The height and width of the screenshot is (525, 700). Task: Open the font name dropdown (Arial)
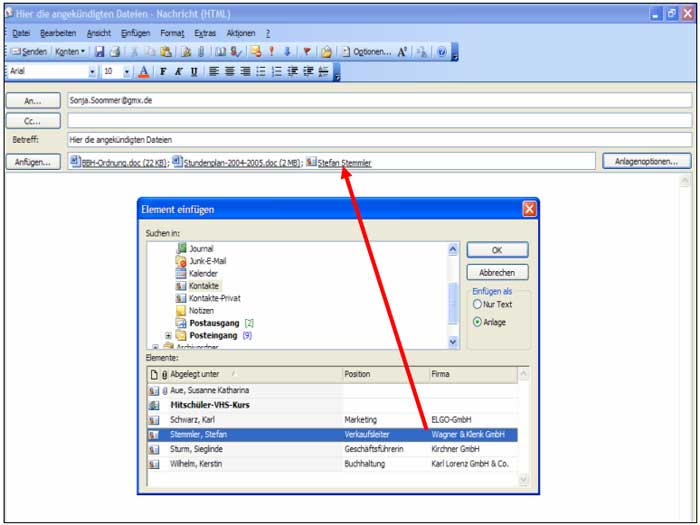point(92,71)
